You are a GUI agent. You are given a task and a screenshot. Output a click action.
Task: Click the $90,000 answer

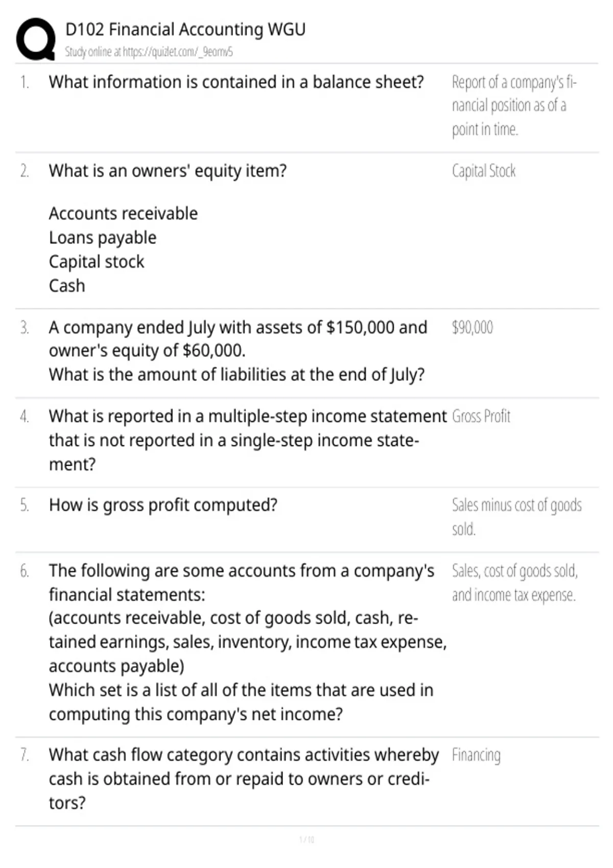473,327
